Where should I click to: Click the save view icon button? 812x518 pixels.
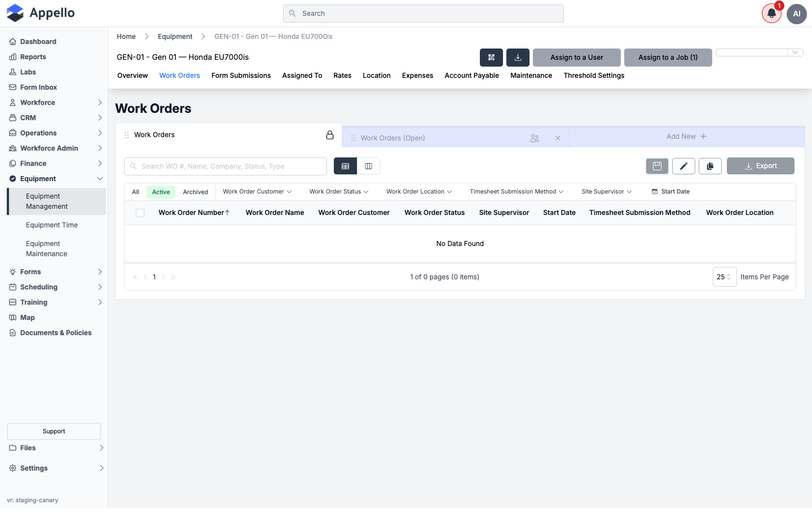tap(657, 166)
